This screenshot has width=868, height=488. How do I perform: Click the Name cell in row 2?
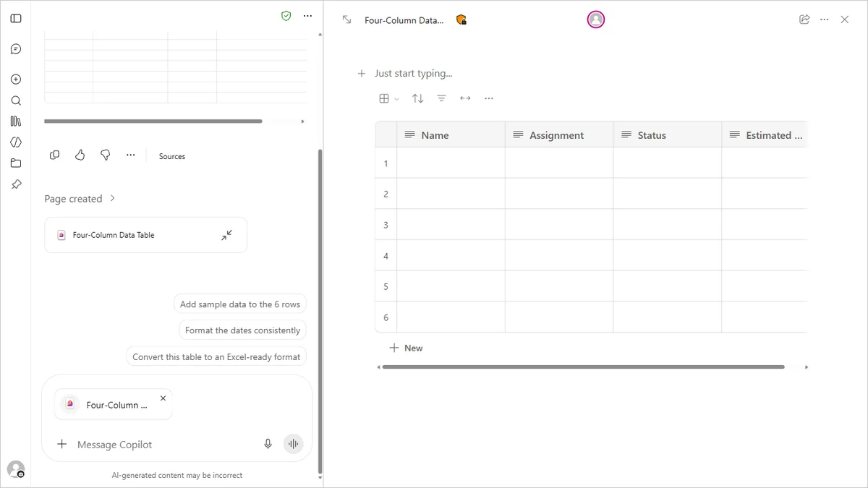pos(451,194)
